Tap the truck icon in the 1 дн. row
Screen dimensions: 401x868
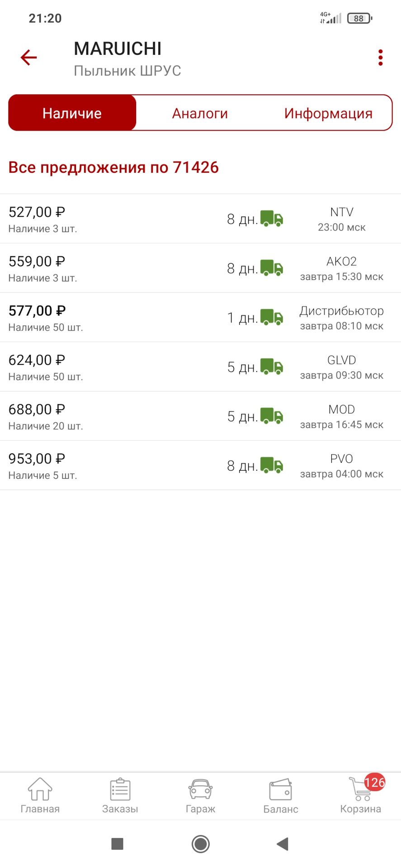point(272,317)
